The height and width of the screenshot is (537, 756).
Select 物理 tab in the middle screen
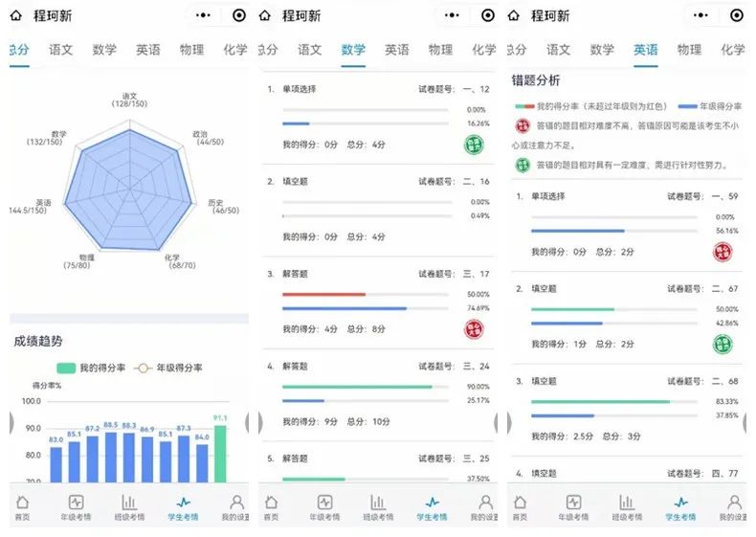click(440, 50)
